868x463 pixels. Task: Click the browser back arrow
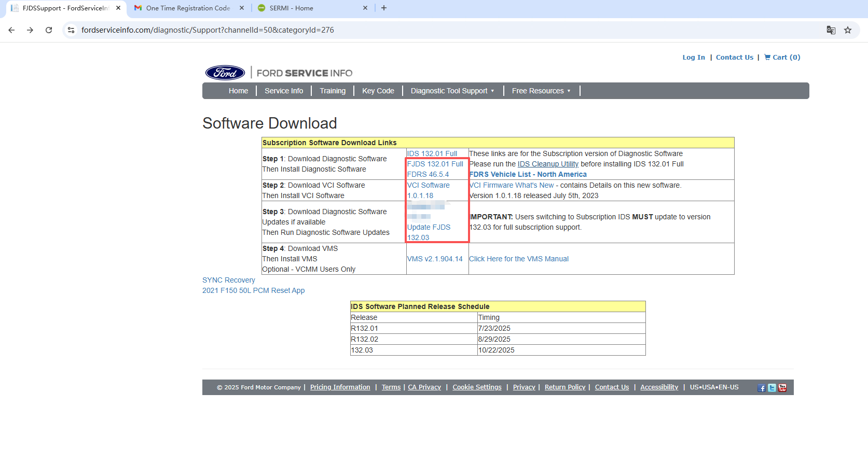point(11,30)
